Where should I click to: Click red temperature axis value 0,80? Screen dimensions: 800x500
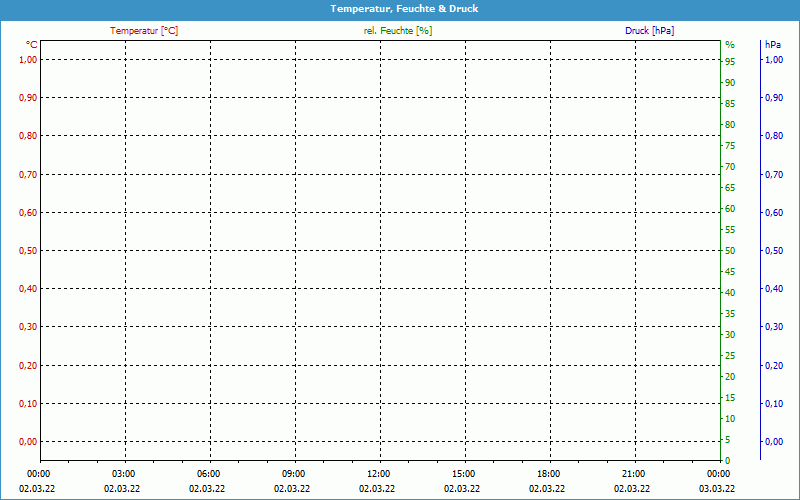point(28,136)
